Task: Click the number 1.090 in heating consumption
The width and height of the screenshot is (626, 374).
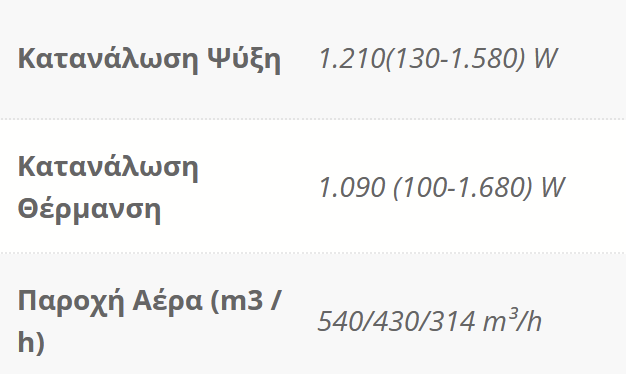Action: [x=352, y=188]
